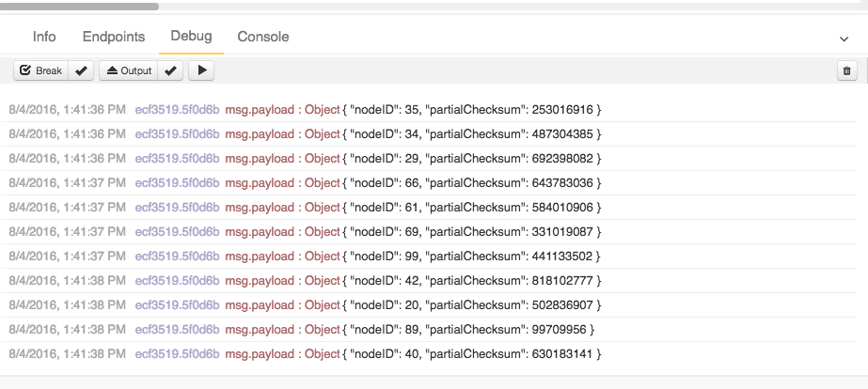Click node ID link in nodeID 89 row

177,330
